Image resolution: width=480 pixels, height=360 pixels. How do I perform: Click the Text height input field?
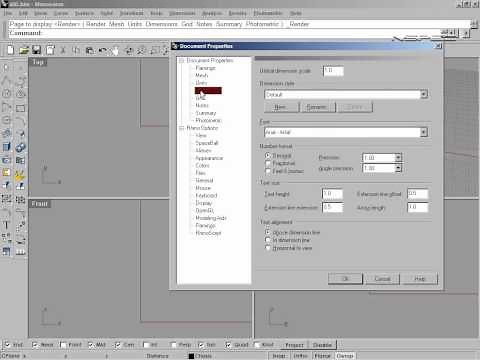click(x=332, y=194)
